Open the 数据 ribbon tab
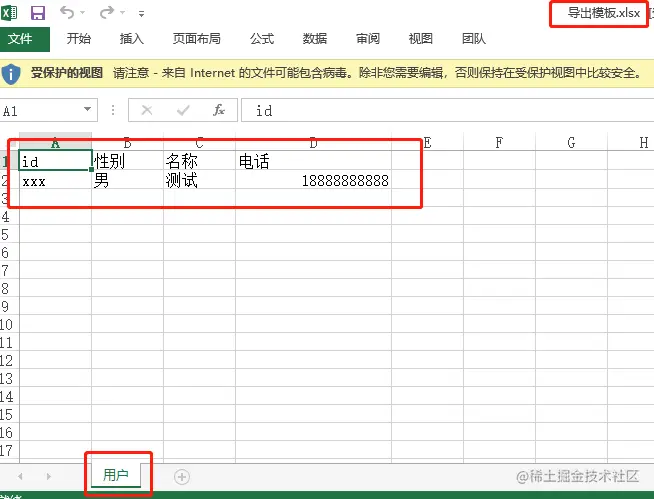 [314, 39]
